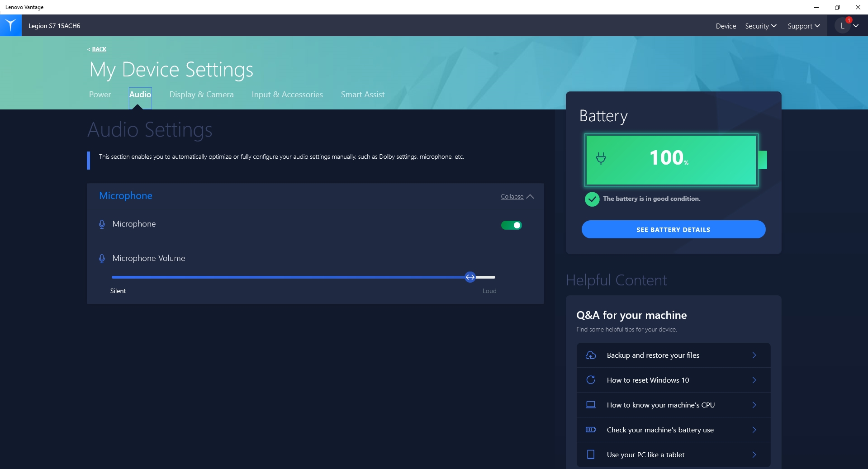Screen dimensions: 868x469
Task: Click the reset Windows 10 refresh icon
Action: click(591, 380)
